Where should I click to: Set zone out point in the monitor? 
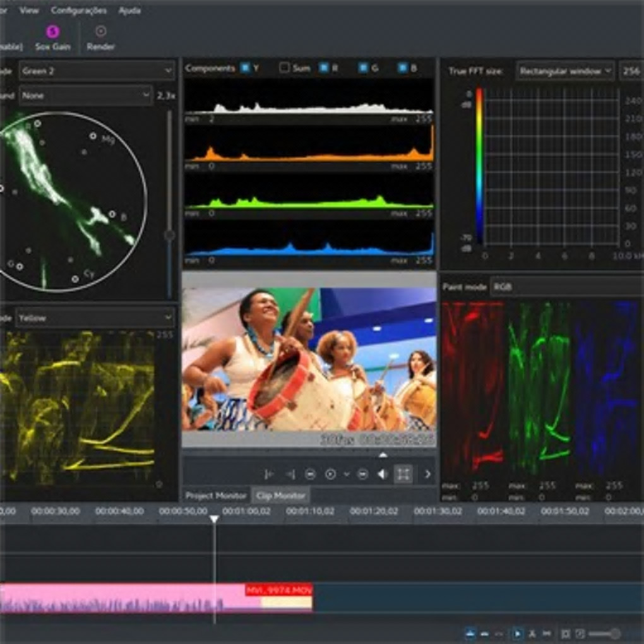pyautogui.click(x=290, y=474)
